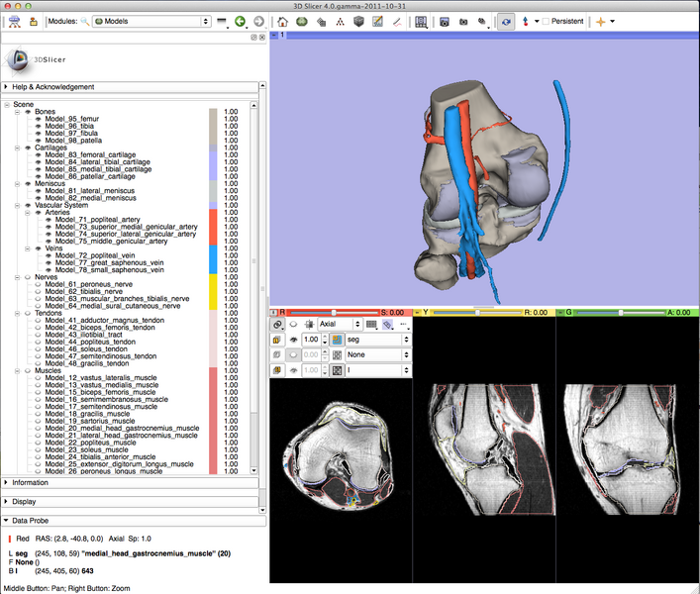Expand the Information section
The height and width of the screenshot is (594, 700).
tap(31, 483)
